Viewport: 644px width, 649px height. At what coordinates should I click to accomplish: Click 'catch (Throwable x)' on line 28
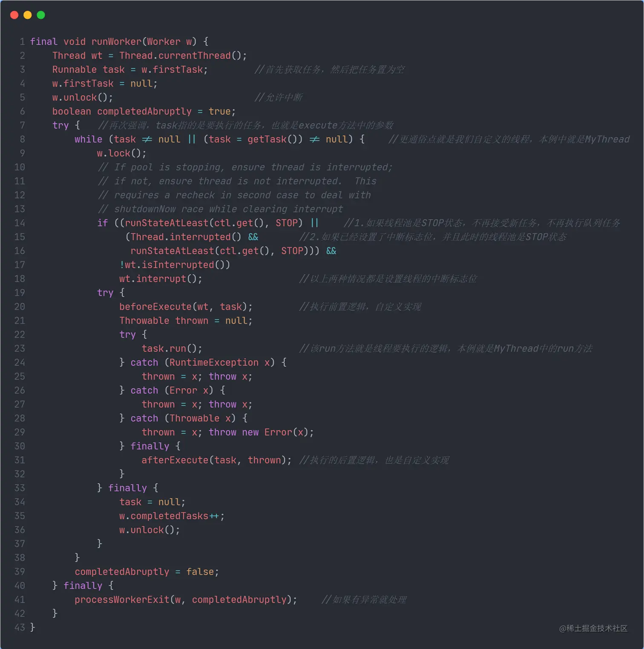pos(183,418)
